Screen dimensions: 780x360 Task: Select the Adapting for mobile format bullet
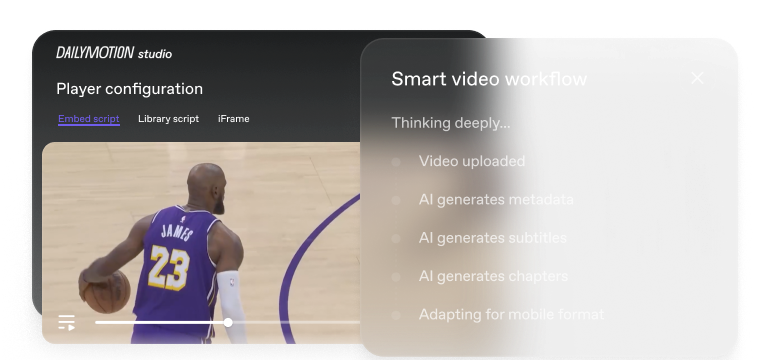(396, 315)
